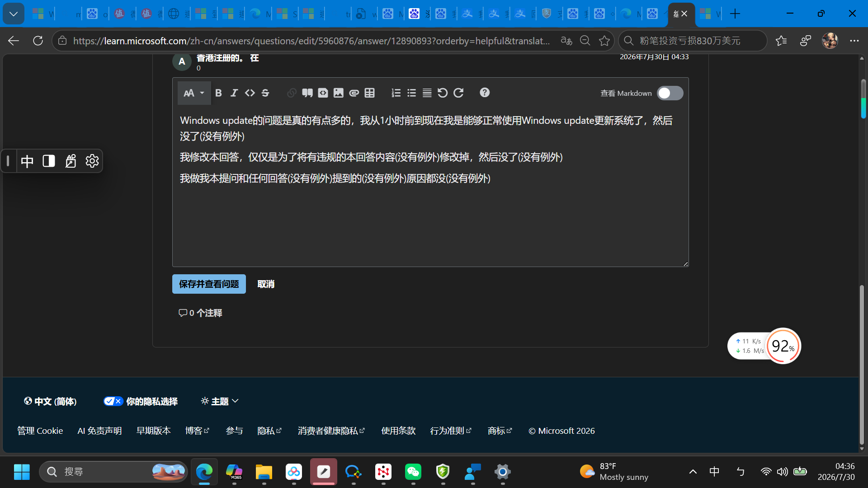Click the browser address bar URL
Screen dimensions: 868x488
click(x=311, y=41)
